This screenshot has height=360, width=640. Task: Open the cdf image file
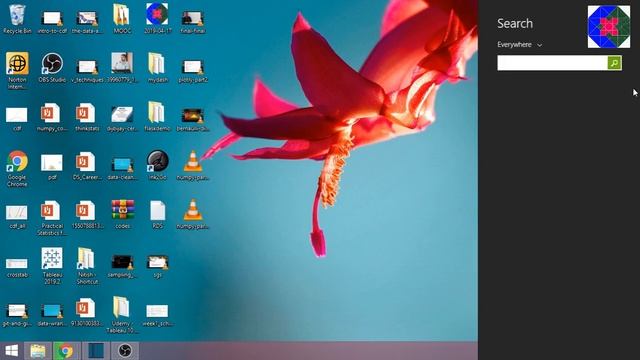coord(17,119)
